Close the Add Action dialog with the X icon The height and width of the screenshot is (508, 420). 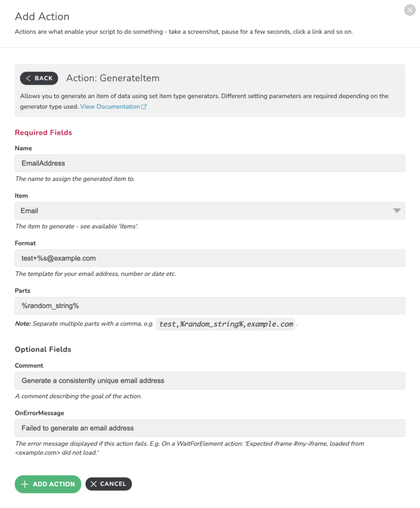click(410, 10)
